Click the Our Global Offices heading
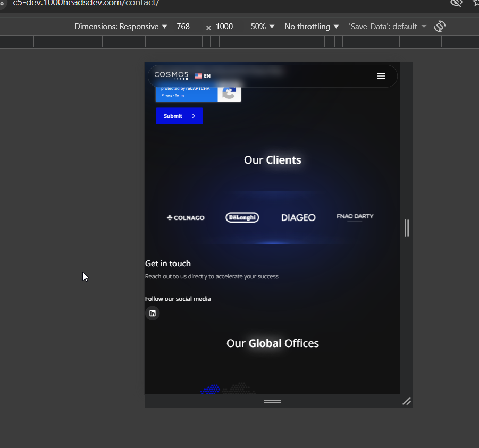The height and width of the screenshot is (448, 479). pyautogui.click(x=273, y=343)
